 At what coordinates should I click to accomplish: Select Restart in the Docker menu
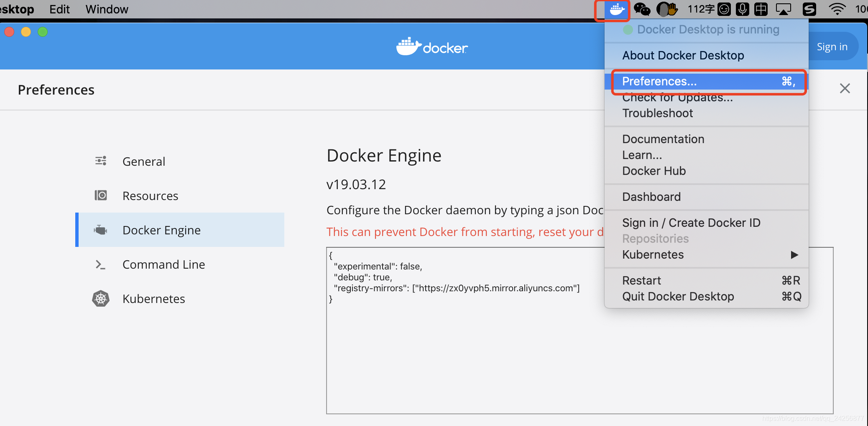tap(707, 280)
